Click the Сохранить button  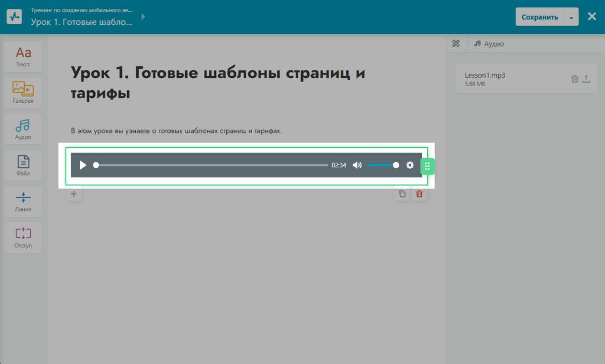540,17
